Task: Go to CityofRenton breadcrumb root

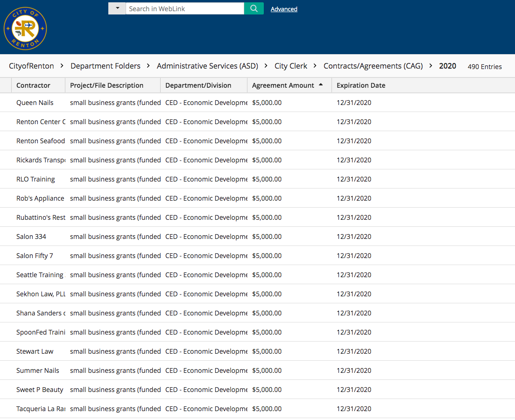Action: (x=31, y=66)
